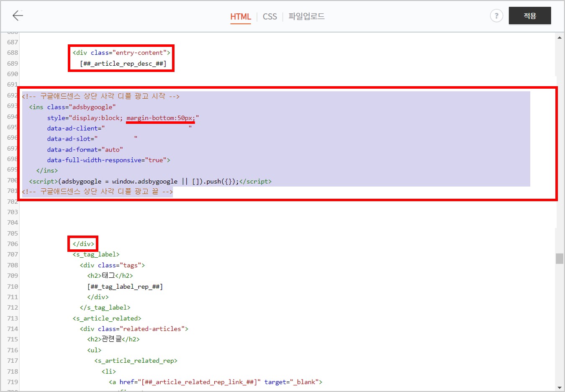Click the ins class="adsbygoogle" line
565x392 pixels.
click(x=72, y=107)
